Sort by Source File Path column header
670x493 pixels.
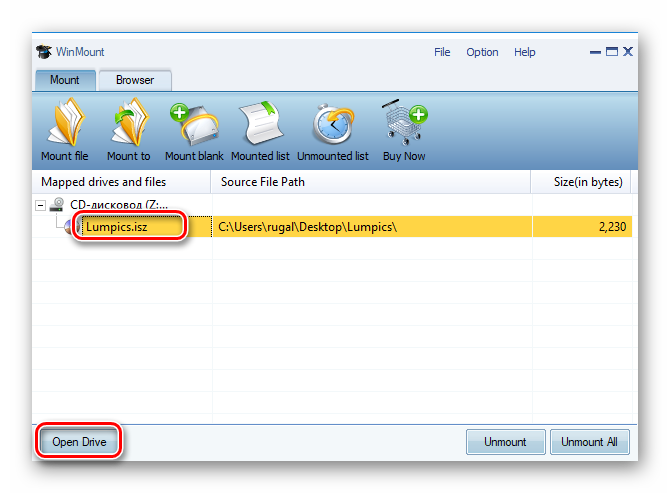371,182
